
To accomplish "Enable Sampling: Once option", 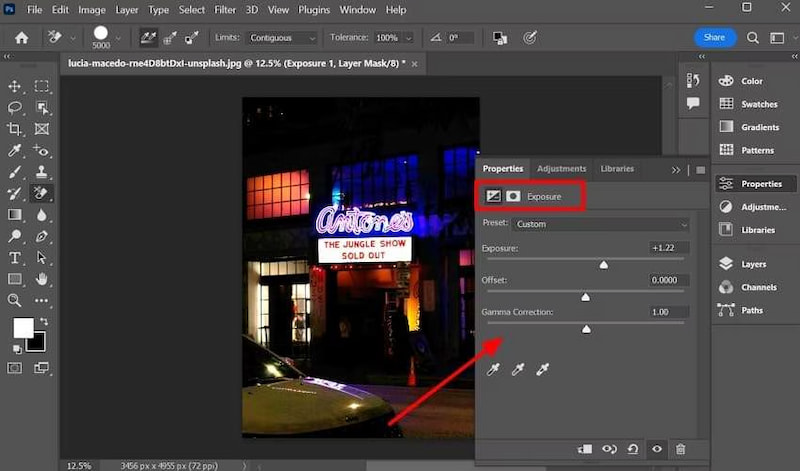I will [x=170, y=37].
